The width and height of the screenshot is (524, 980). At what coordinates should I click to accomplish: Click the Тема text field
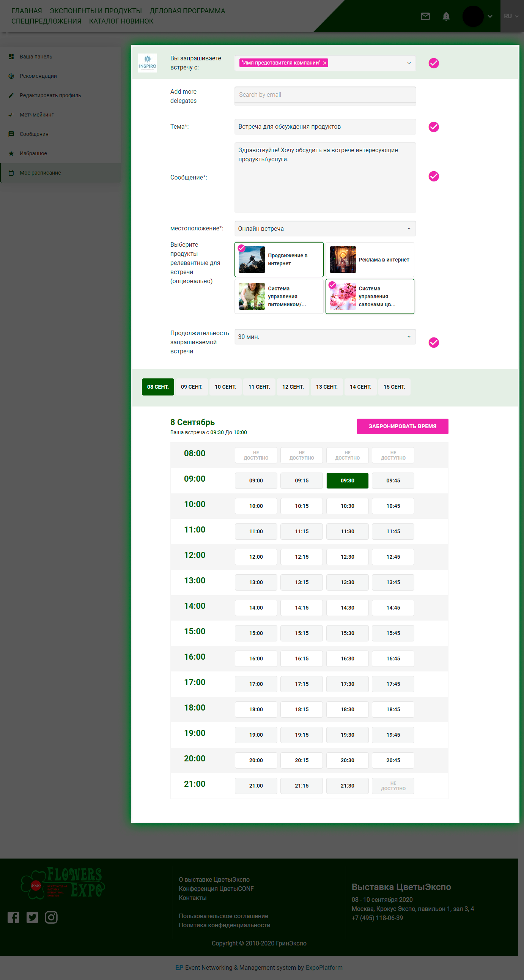(x=325, y=127)
